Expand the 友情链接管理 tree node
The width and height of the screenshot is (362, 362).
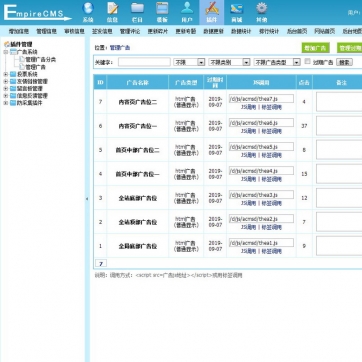tap(5, 81)
